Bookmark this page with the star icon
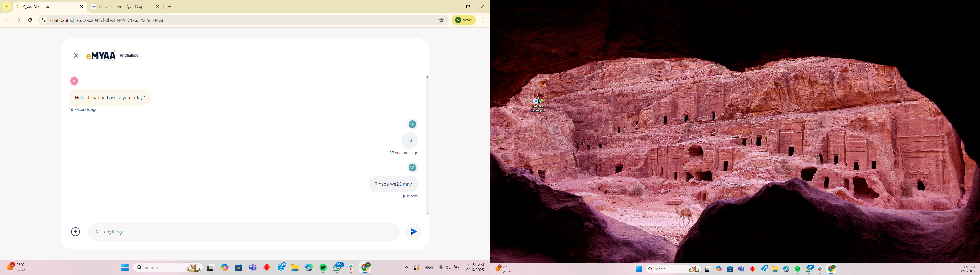This screenshot has height=275, width=980. pos(441,20)
